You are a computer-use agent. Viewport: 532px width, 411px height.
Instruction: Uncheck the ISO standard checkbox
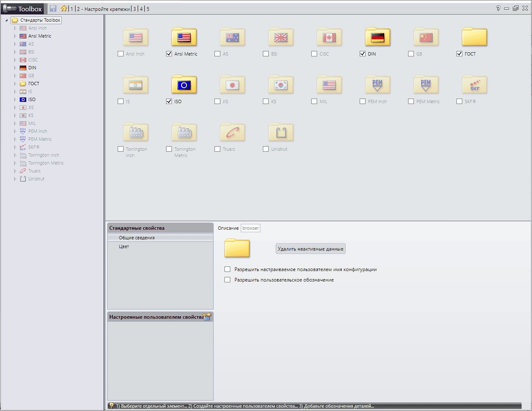(x=169, y=101)
